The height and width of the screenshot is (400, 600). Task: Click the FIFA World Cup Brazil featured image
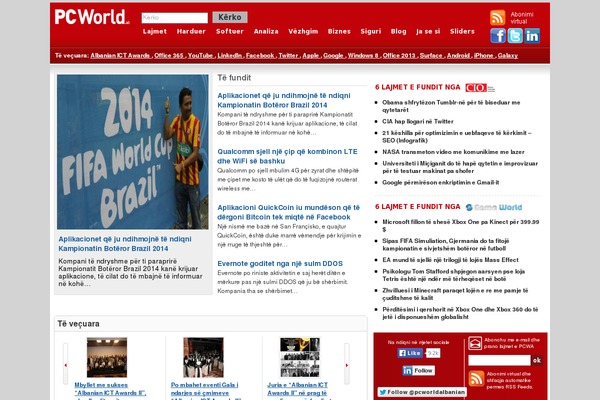tap(133, 152)
